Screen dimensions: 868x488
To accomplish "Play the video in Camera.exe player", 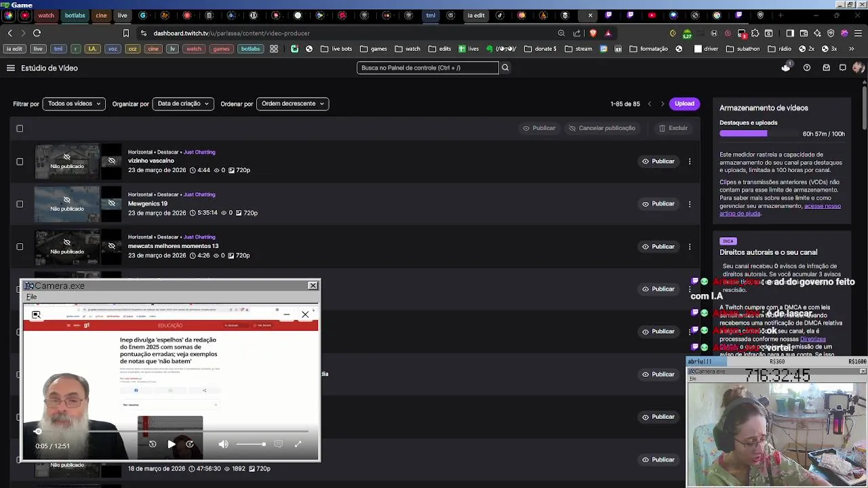I will (172, 445).
